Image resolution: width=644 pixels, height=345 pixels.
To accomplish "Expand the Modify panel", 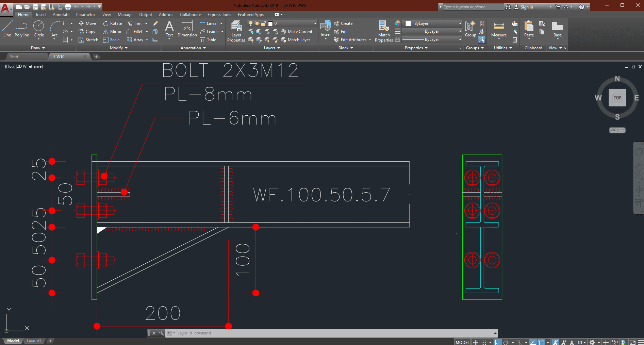I will coord(118,48).
